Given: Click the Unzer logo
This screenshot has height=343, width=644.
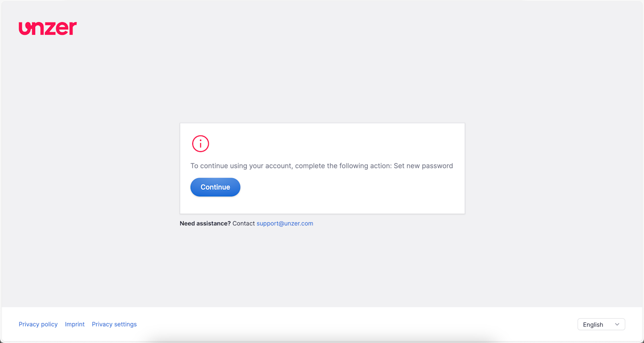Looking at the screenshot, I should [48, 28].
